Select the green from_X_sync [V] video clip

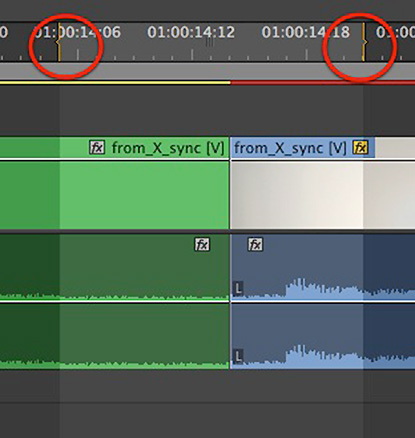click(114, 183)
